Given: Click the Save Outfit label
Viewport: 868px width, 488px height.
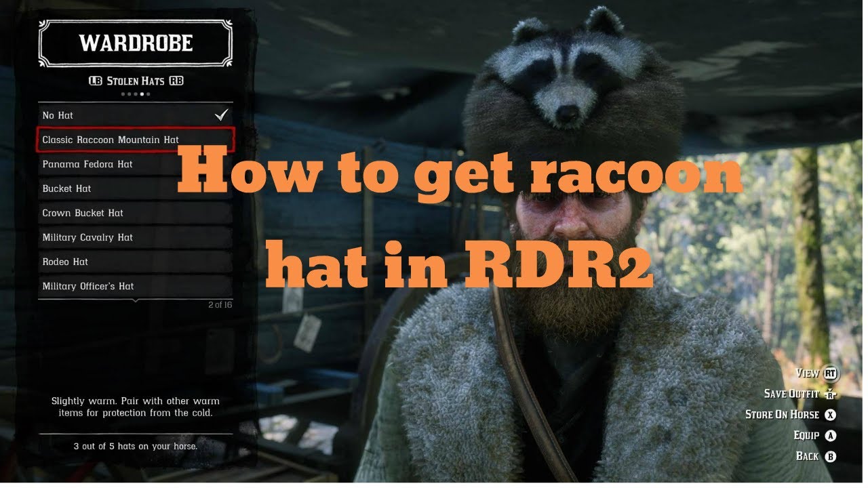Looking at the screenshot, I should tap(791, 394).
